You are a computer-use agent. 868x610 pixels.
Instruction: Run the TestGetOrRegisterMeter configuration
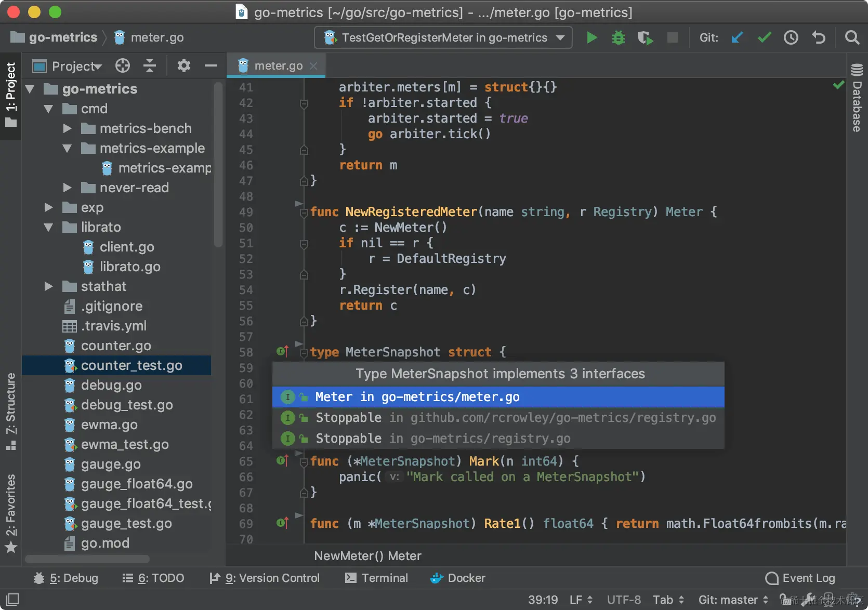coord(591,37)
